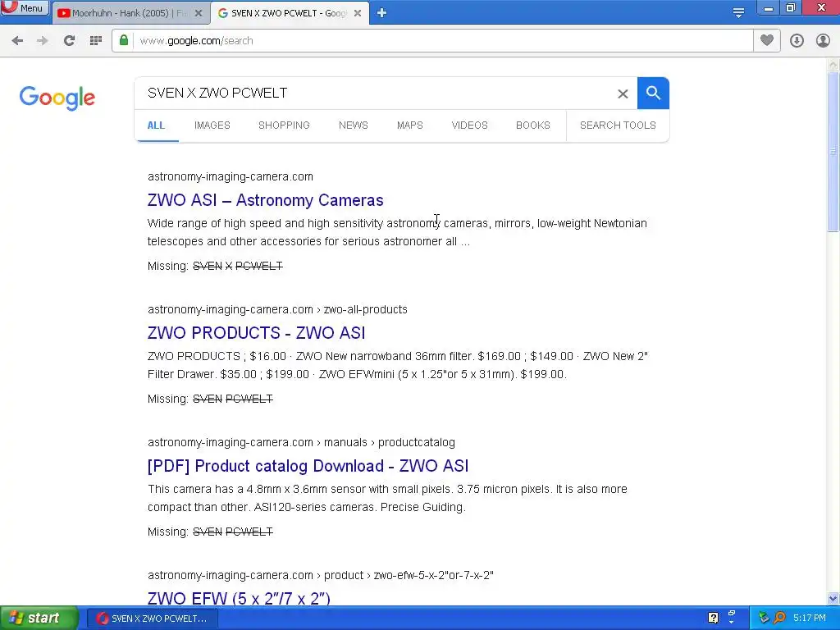Switch to SHOPPING results
This screenshot has height=630, width=840.
click(x=284, y=126)
